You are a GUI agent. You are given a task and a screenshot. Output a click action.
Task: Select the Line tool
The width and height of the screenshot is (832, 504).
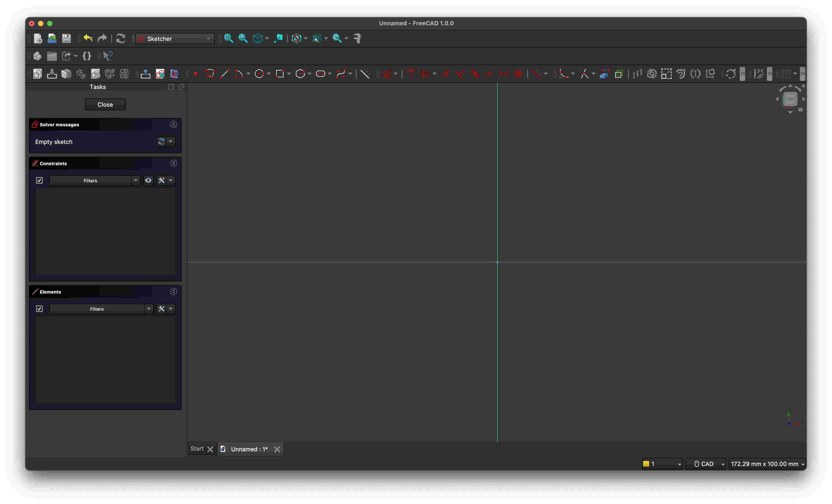point(225,74)
